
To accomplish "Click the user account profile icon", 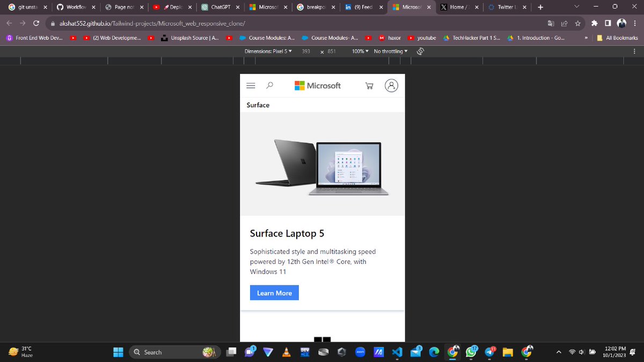I will [392, 85].
